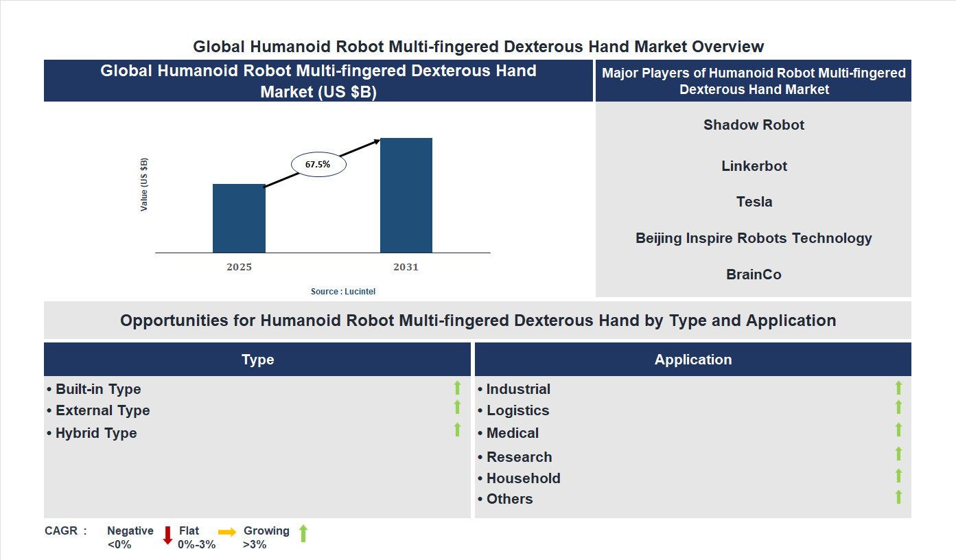The width and height of the screenshot is (956, 560).
Task: Click the growth arrow beside Others
Action: tap(899, 497)
